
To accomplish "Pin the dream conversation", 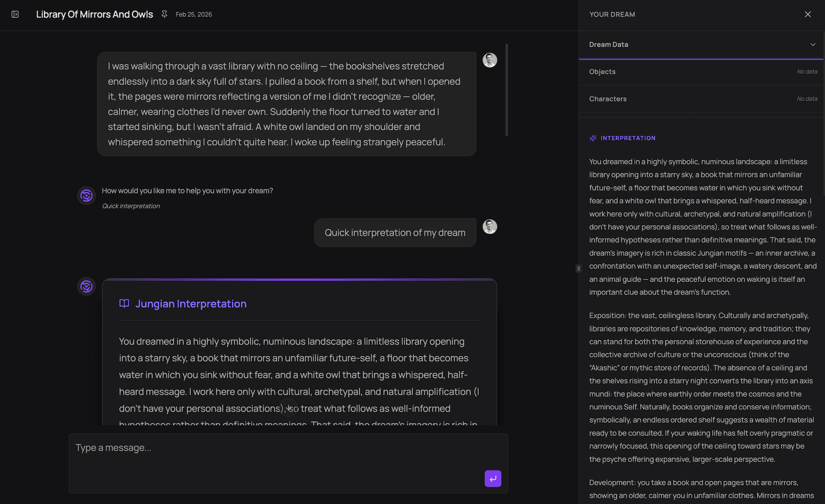I will pos(164,14).
